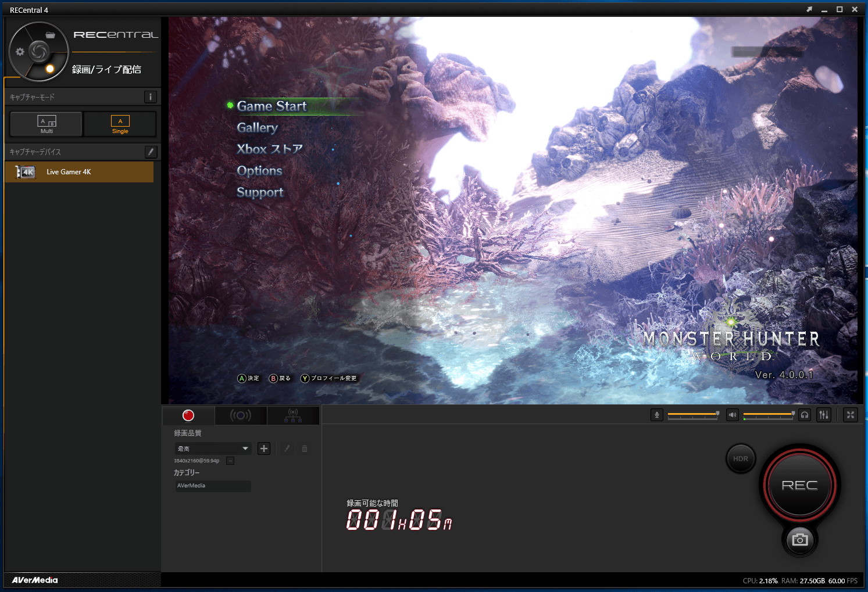Take a snapshot with the camera icon
This screenshot has height=592, width=868.
800,540
